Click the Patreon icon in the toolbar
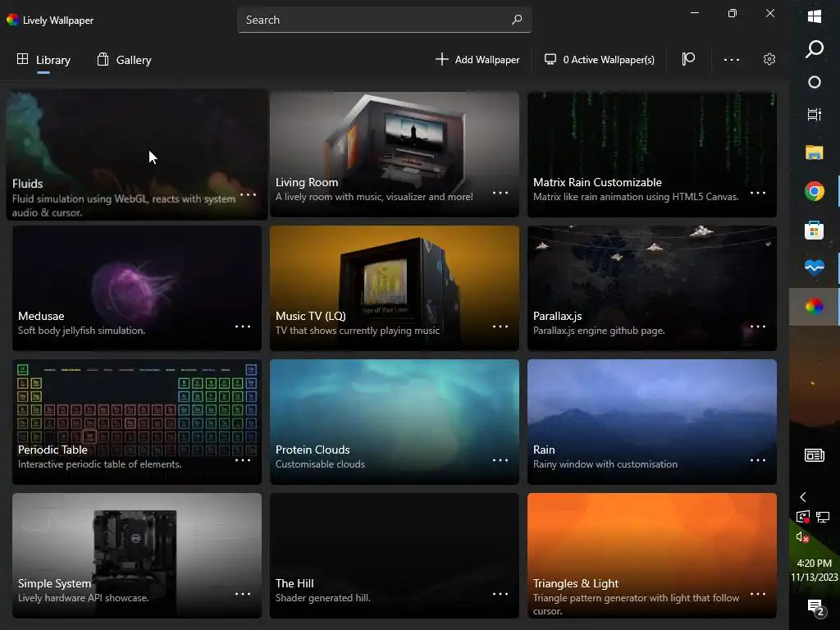This screenshot has width=840, height=630. [x=688, y=59]
